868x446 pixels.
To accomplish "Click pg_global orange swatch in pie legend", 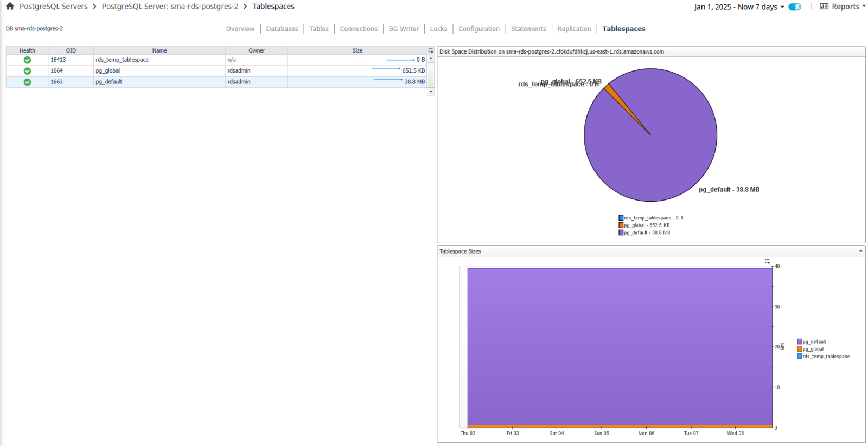I will point(621,225).
